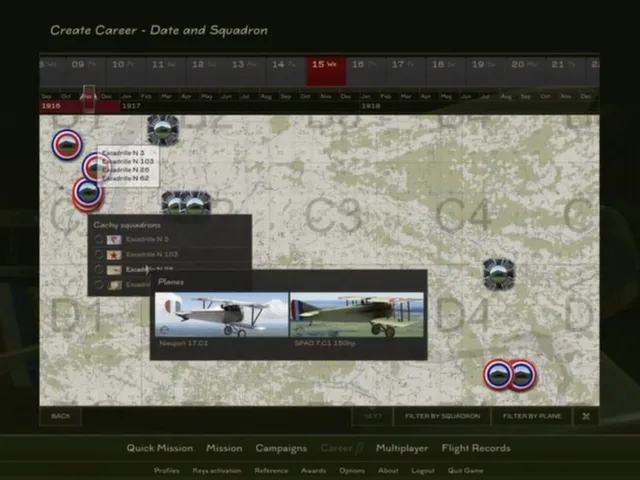The height and width of the screenshot is (480, 640).
Task: Click the red star Escadrille N 103 emblem
Action: pyautogui.click(x=114, y=255)
